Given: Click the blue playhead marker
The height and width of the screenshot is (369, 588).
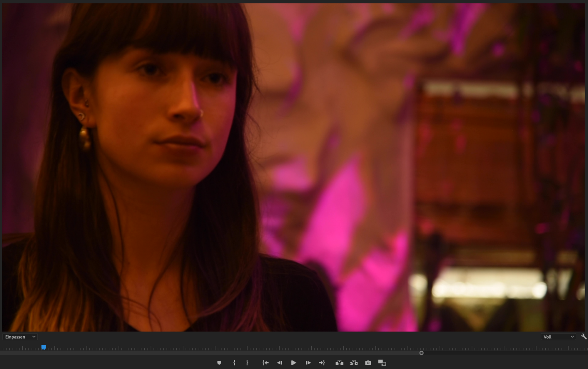Looking at the screenshot, I should click(x=44, y=347).
